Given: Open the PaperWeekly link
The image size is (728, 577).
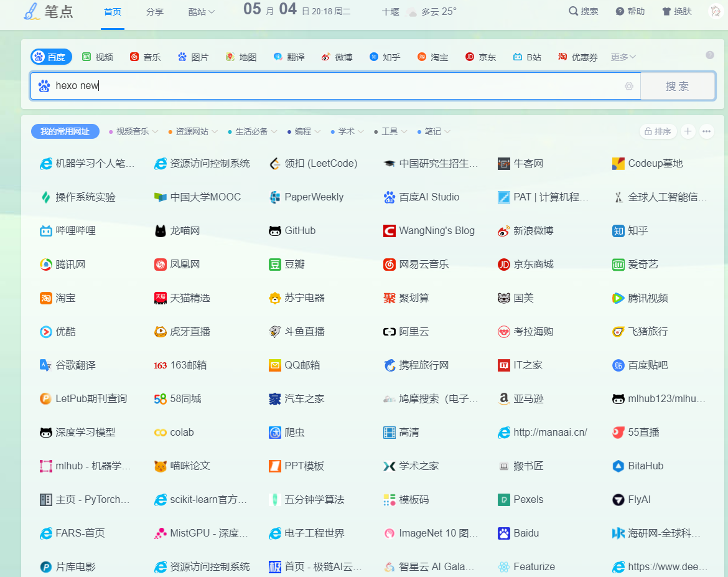Looking at the screenshot, I should 306,197.
